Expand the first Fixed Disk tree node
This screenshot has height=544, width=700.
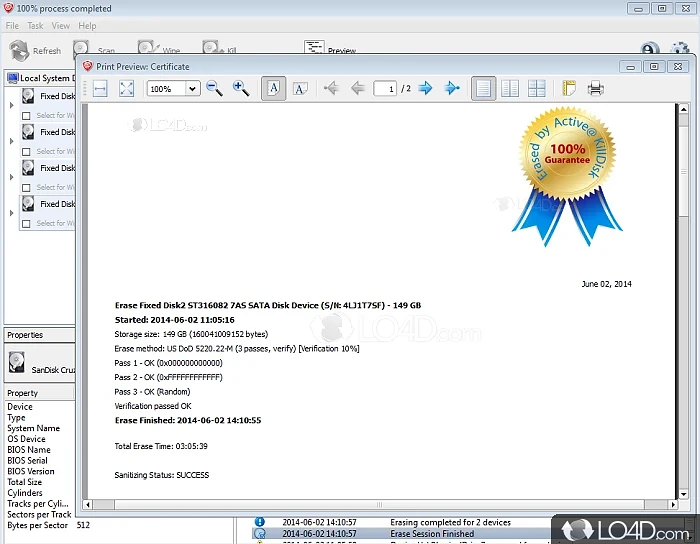(12, 105)
